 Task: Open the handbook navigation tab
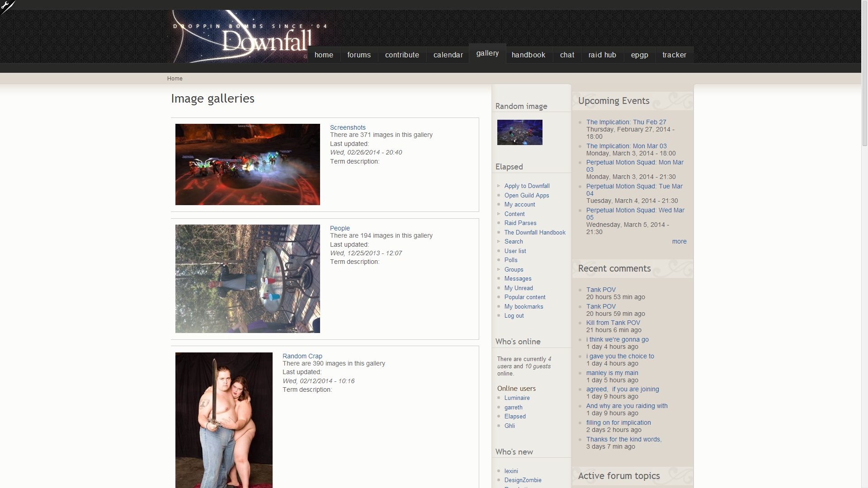click(x=528, y=55)
